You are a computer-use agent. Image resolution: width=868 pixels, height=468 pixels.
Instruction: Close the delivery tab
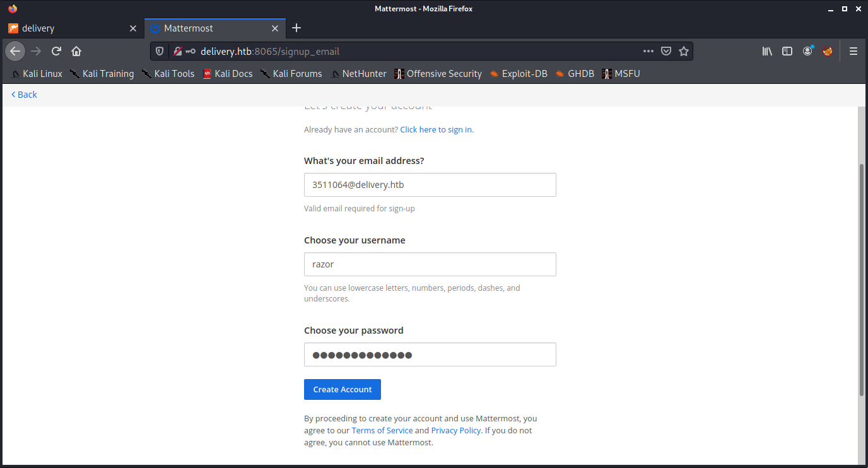click(132, 28)
